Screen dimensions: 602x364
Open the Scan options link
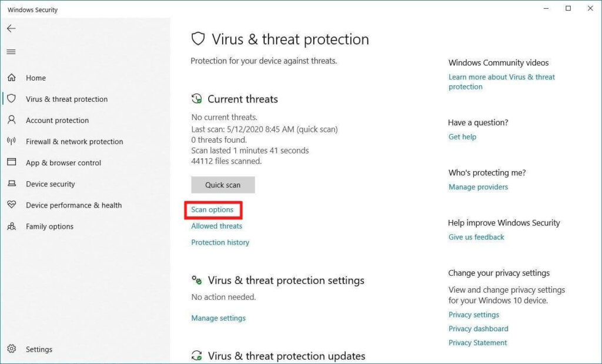pos(212,210)
